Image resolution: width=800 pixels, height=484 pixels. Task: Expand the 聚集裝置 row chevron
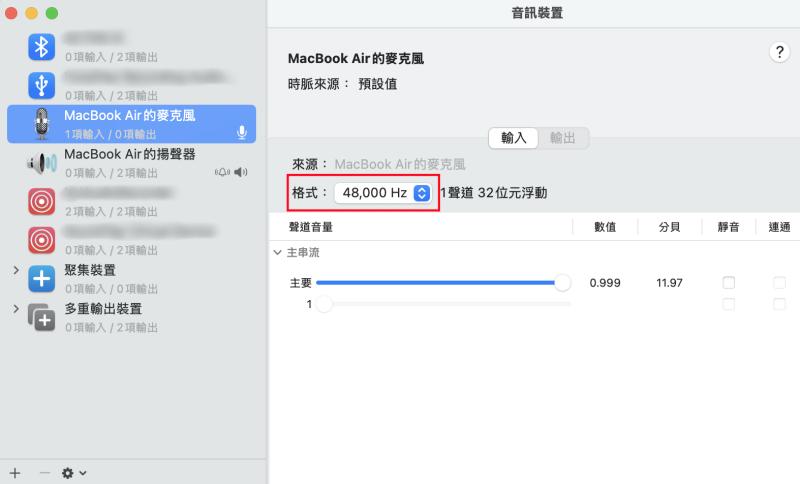tap(16, 270)
